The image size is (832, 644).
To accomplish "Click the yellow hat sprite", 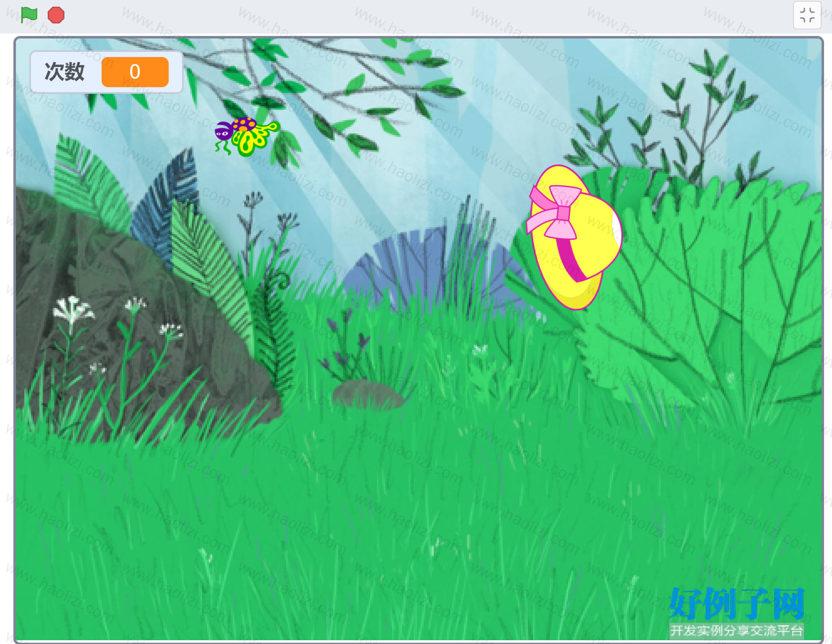I will click(574, 237).
